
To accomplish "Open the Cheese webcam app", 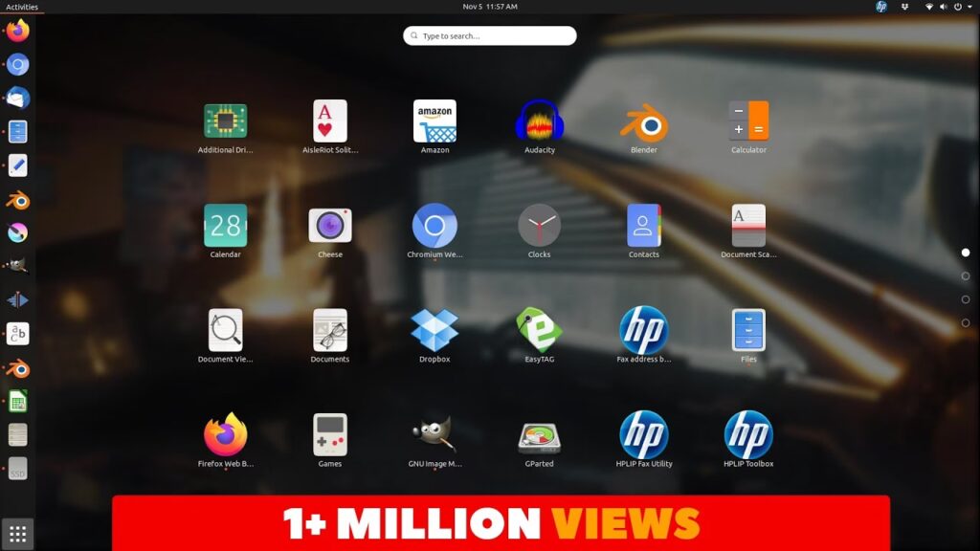I will click(x=330, y=226).
